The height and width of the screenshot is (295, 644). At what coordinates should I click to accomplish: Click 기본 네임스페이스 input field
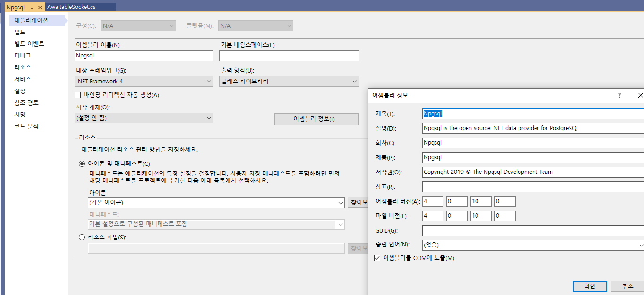click(289, 56)
